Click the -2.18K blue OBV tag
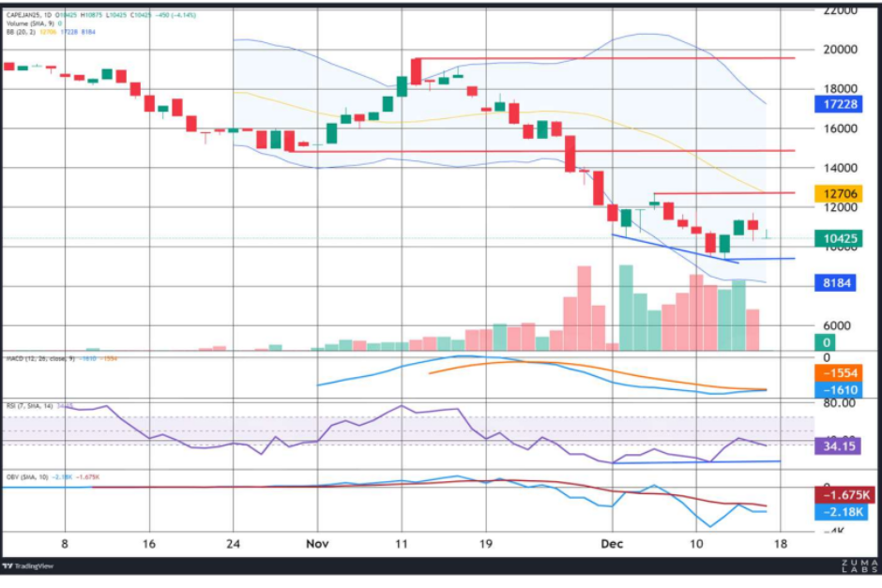The width and height of the screenshot is (882, 588). [841, 512]
